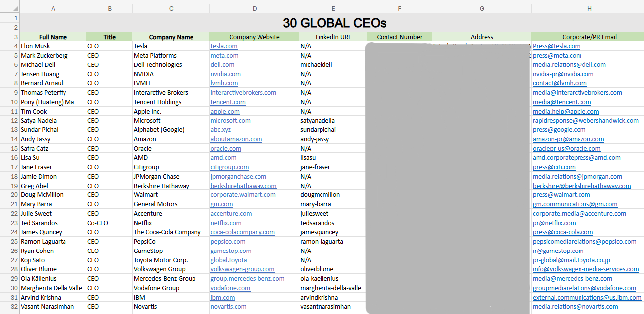Open the group.mercedes-benz.com link
This screenshot has height=314, width=644.
(x=248, y=278)
